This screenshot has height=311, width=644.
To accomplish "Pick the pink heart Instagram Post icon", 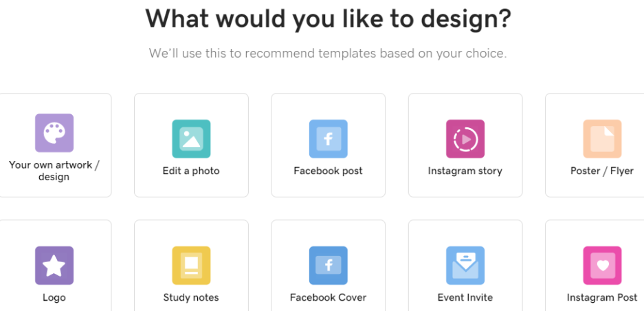I will pyautogui.click(x=602, y=266).
